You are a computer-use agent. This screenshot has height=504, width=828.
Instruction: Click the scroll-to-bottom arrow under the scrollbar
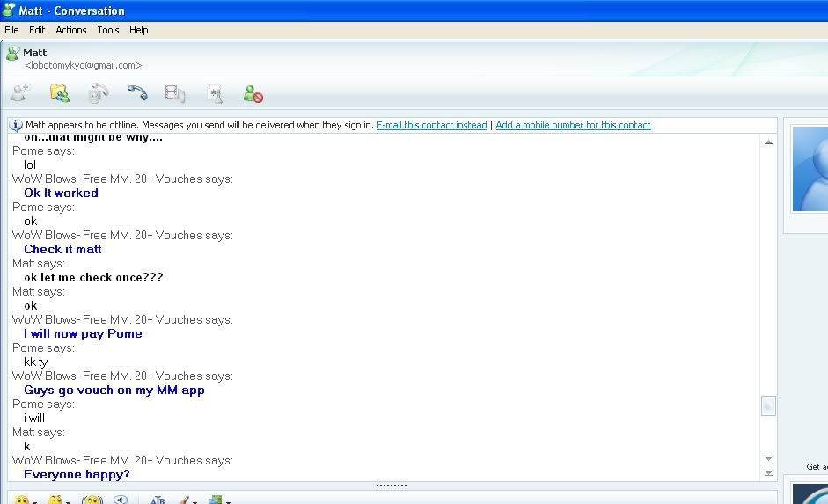(x=768, y=473)
